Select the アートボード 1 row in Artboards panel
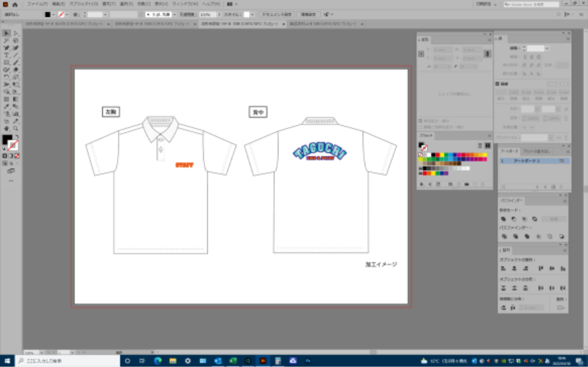Image resolution: width=588 pixels, height=367 pixels. pyautogui.click(x=534, y=161)
